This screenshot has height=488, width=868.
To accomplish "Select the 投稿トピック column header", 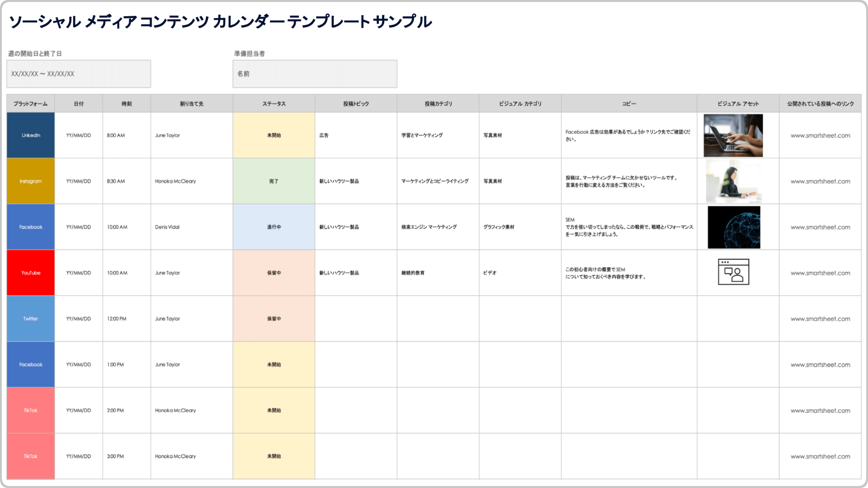I will coord(356,103).
